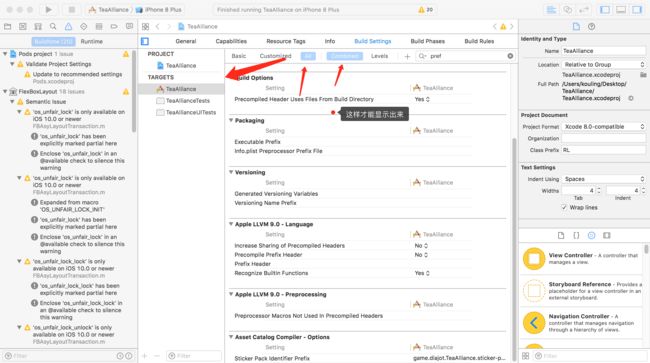Screen dimensions: 650x363
Task: Show Runtime issues
Action: point(92,41)
